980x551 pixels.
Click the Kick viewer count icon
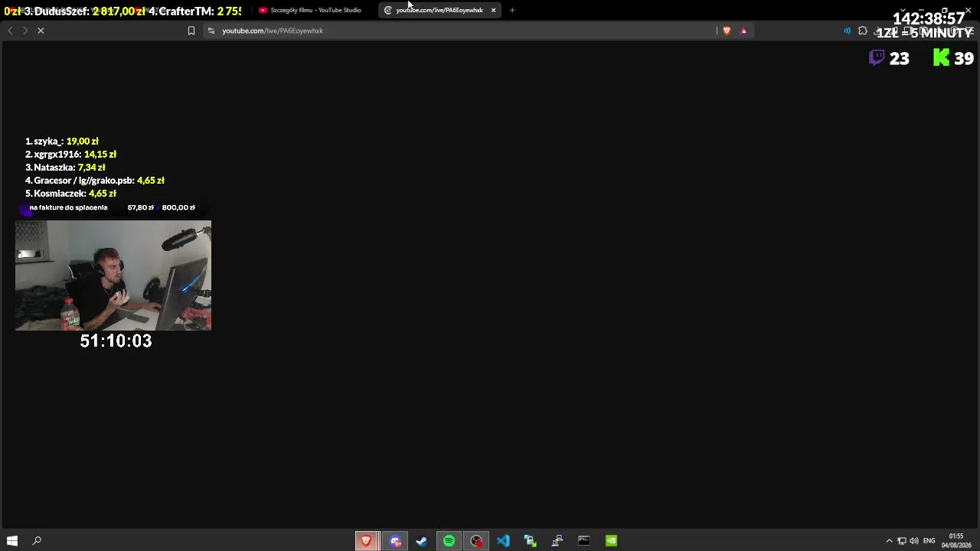point(941,58)
